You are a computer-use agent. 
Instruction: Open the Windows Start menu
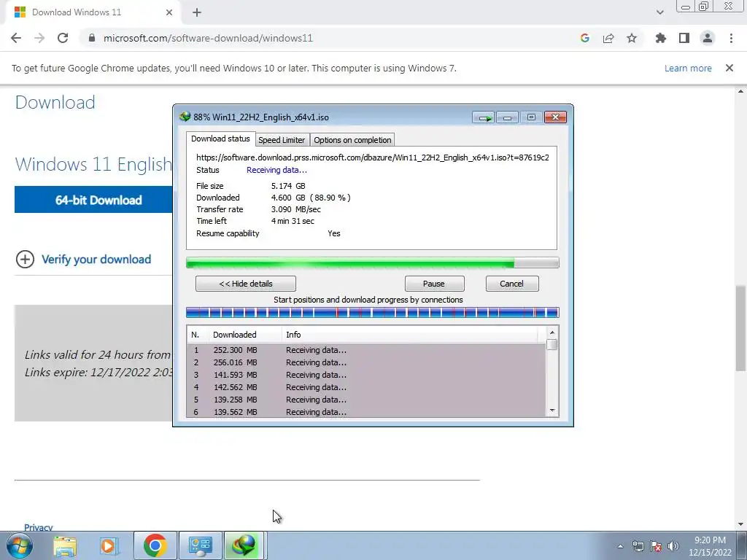point(20,545)
